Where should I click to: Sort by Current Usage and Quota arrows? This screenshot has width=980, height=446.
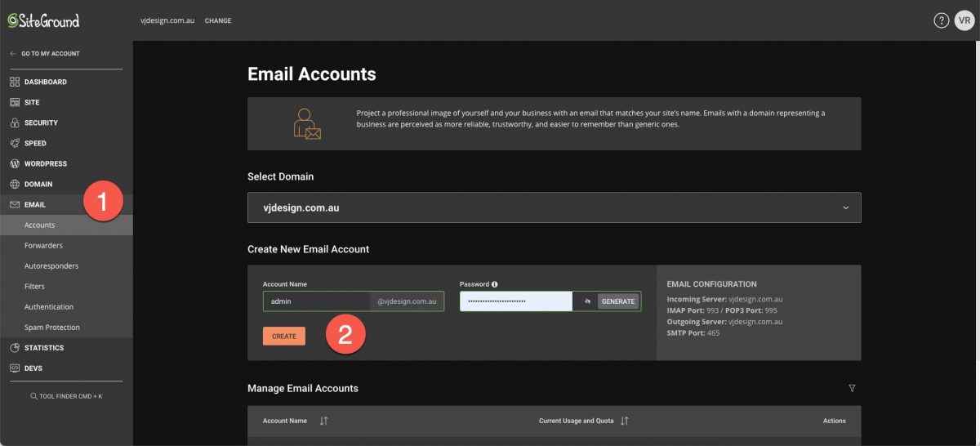tap(624, 421)
